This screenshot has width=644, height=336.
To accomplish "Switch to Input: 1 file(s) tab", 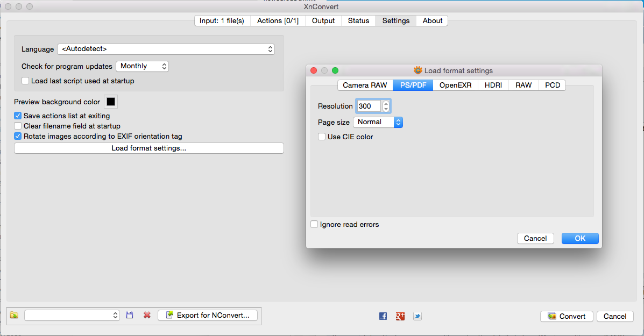I will pos(222,20).
